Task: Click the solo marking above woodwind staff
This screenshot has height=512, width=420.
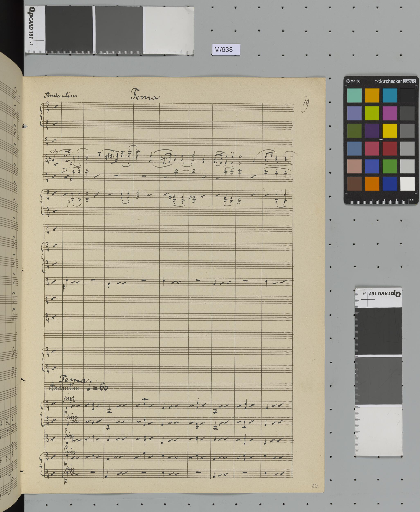Action: pyautogui.click(x=54, y=151)
